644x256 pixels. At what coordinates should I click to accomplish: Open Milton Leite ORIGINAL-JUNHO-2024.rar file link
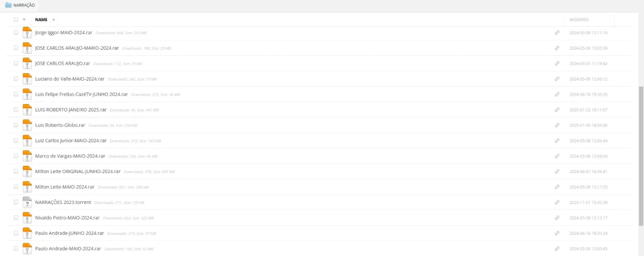78,171
